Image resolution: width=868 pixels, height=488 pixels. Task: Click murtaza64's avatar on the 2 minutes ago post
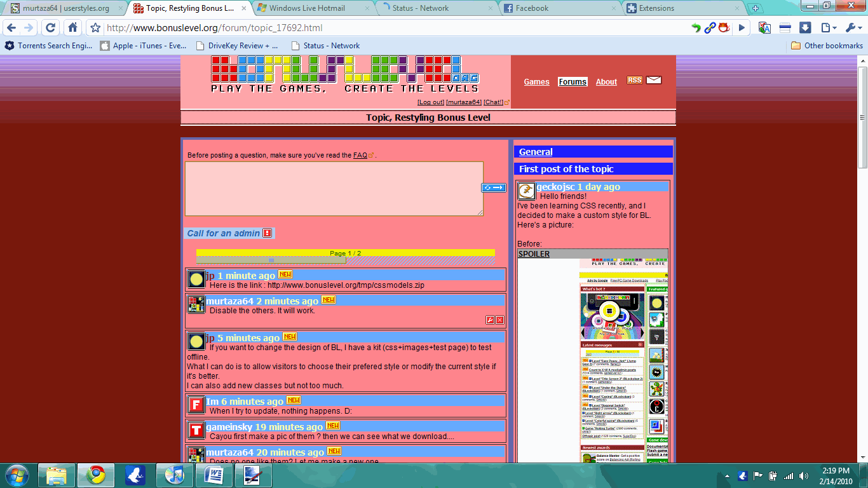[196, 304]
